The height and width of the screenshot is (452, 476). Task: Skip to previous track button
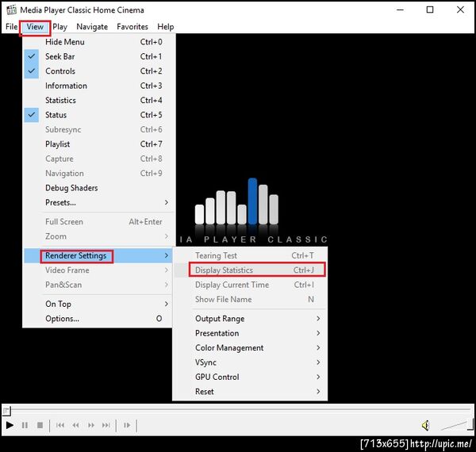click(60, 425)
